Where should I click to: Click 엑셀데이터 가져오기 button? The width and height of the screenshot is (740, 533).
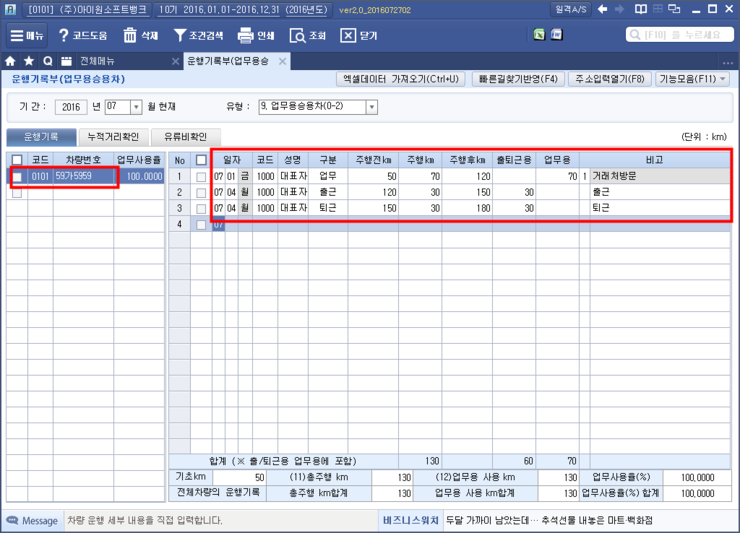click(x=400, y=79)
